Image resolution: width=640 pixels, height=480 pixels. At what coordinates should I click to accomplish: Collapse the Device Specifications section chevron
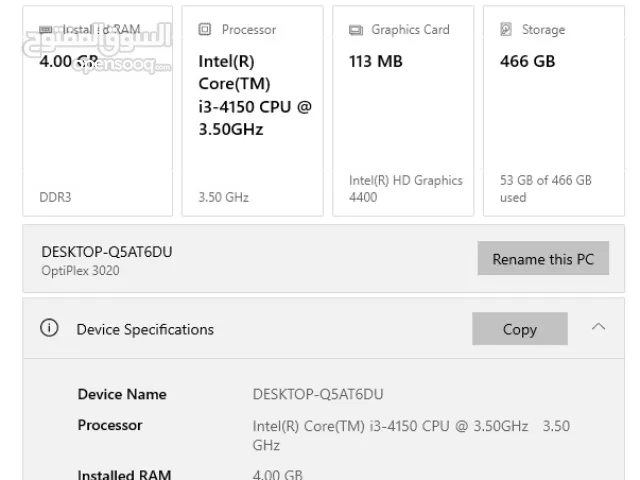click(598, 327)
